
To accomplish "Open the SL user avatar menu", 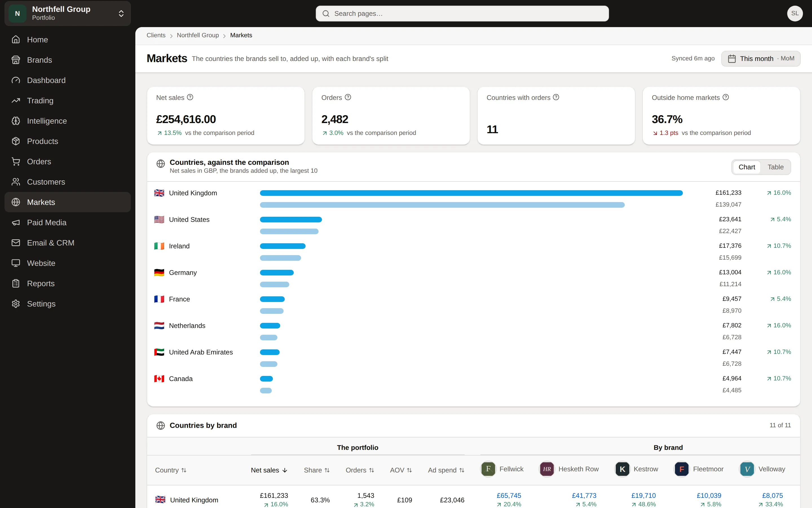I will pyautogui.click(x=795, y=14).
